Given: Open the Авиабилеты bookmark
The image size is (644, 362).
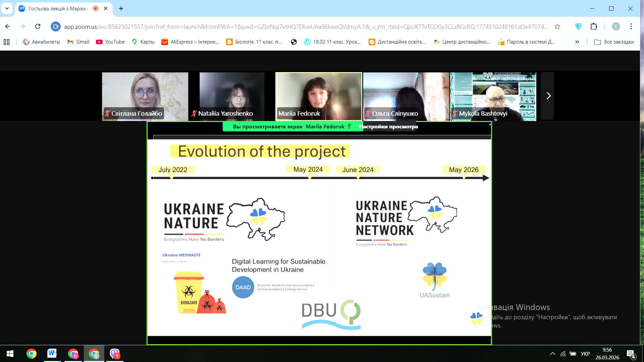Looking at the screenshot, I should pos(41,42).
